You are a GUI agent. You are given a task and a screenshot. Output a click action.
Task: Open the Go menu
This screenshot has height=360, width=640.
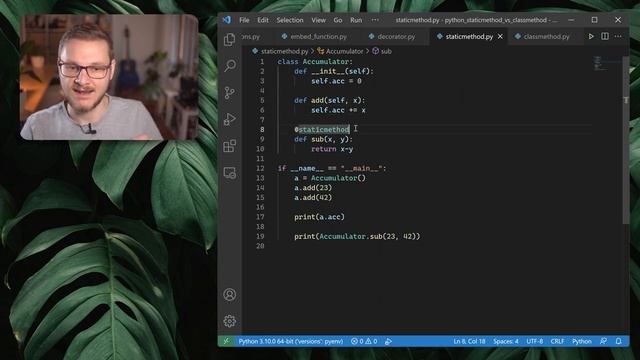tap(338, 20)
